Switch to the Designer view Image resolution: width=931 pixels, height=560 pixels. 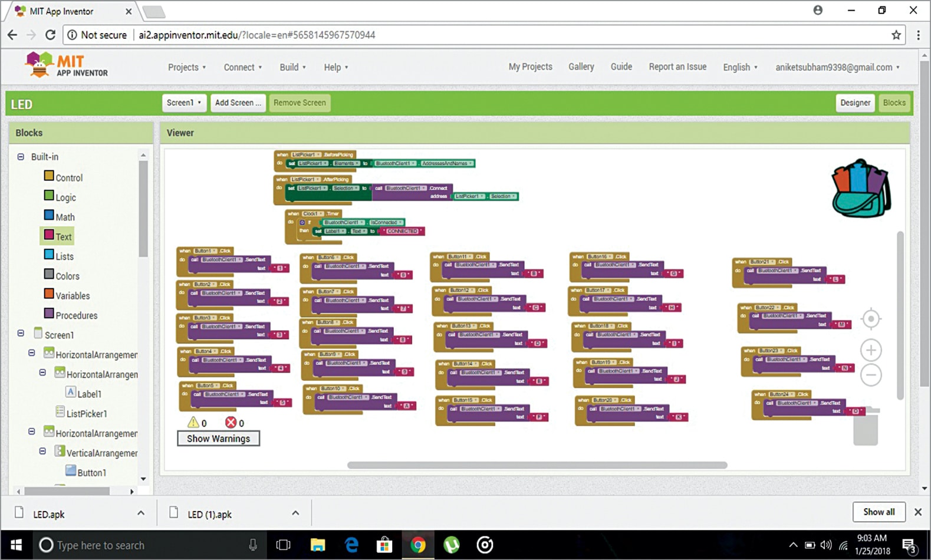pyautogui.click(x=854, y=103)
